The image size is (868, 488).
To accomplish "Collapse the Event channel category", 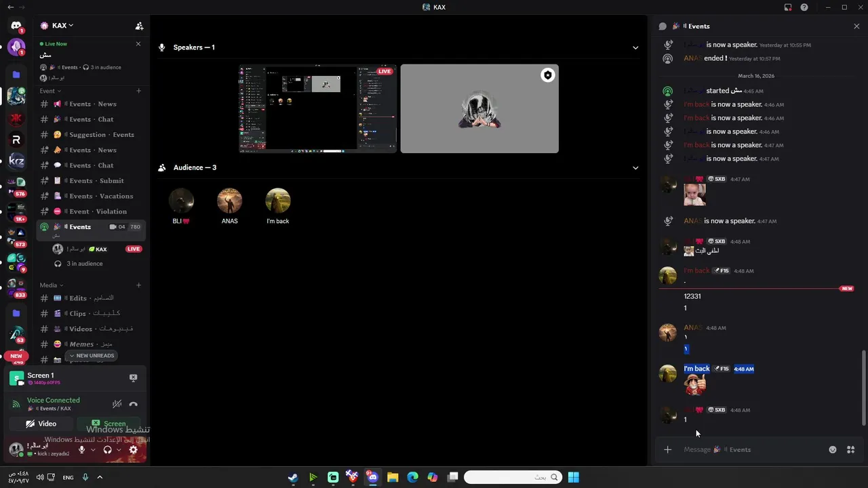I will coord(50,91).
